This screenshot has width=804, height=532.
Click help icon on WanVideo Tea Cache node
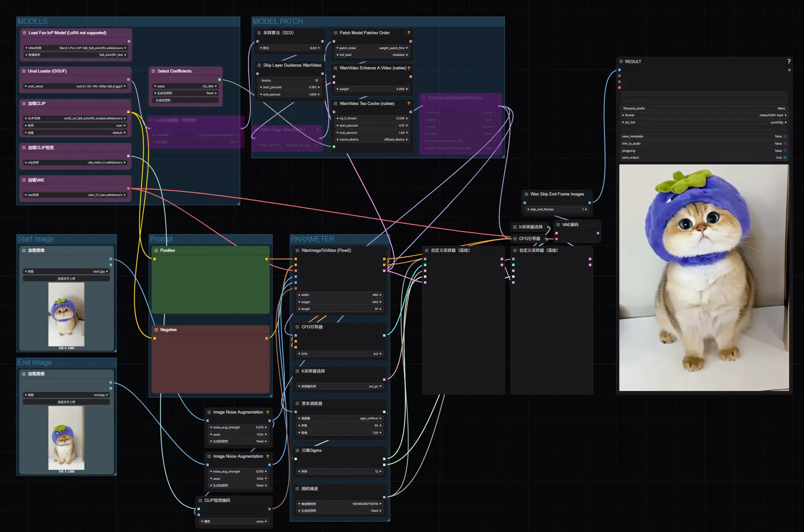click(409, 104)
